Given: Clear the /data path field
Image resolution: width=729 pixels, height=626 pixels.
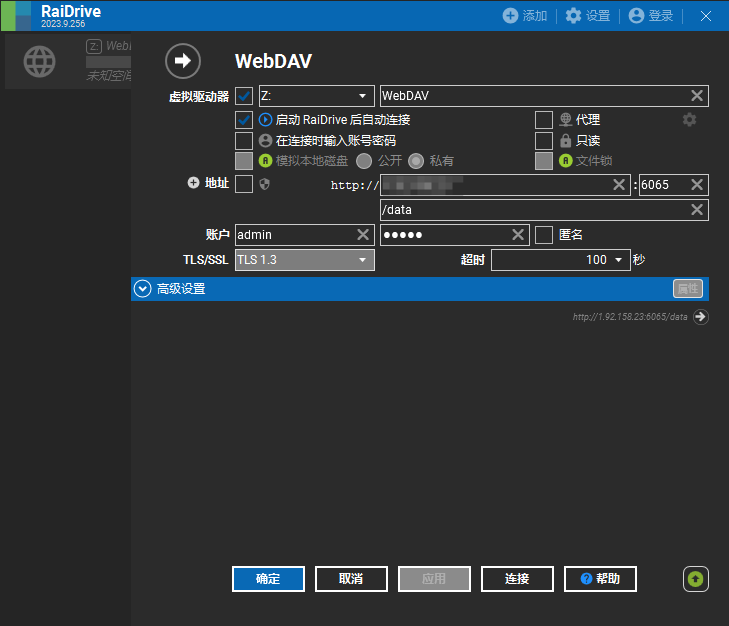Looking at the screenshot, I should click(x=696, y=210).
